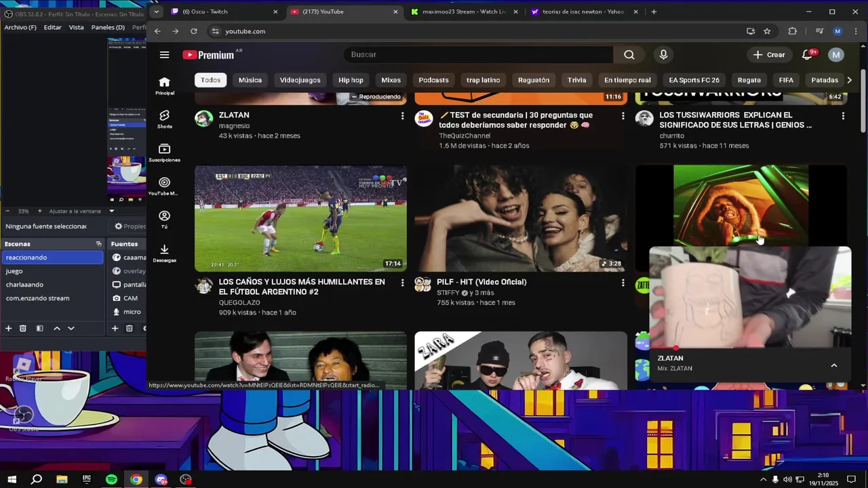868x488 pixels.
Task: Open OBS preview scale dropdown
Action: click(x=112, y=211)
